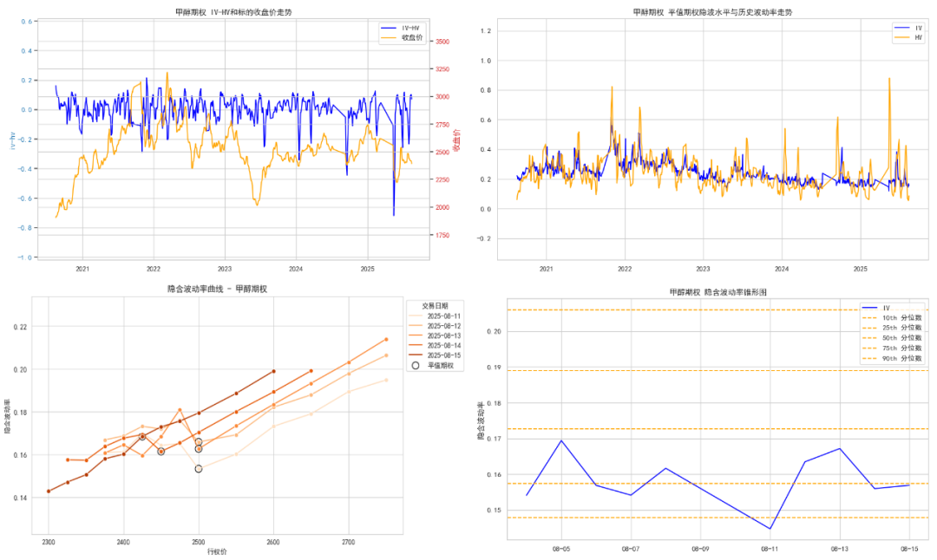Click the chart title "甲醇期权 IV-HV和标的收盘价走势"
This screenshot has height=560, width=937.
point(233,12)
